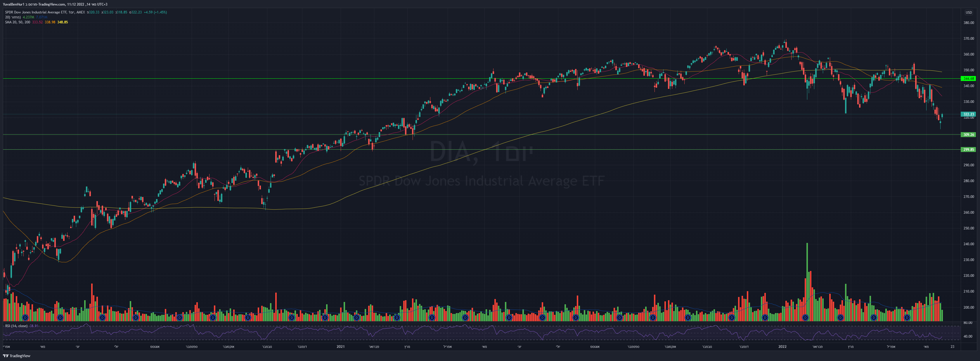Click the 290.00 price scale label
The image size is (980, 361).
(969, 165)
